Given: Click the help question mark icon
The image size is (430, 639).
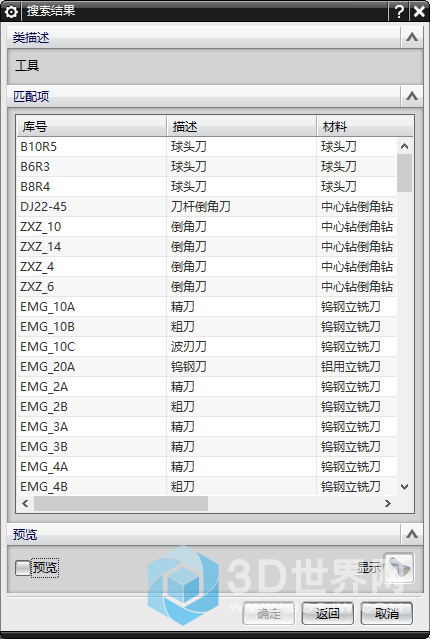Looking at the screenshot, I should (x=399, y=11).
